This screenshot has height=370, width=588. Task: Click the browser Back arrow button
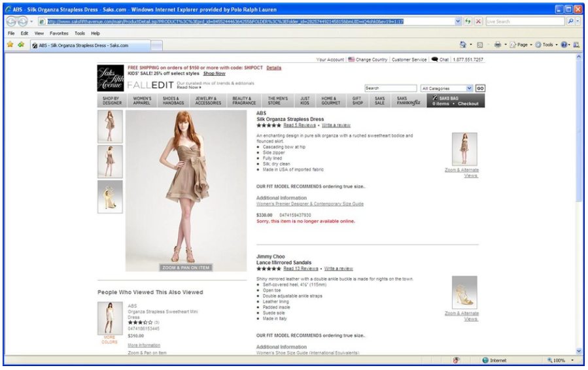pyautogui.click(x=11, y=22)
